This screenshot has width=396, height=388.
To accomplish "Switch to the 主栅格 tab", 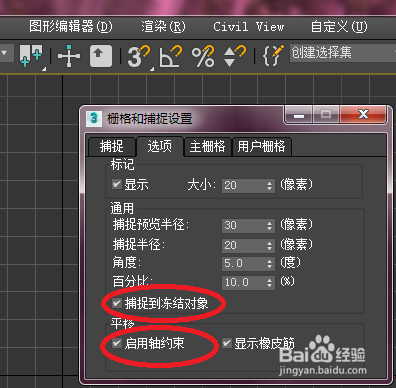I will pos(207,147).
